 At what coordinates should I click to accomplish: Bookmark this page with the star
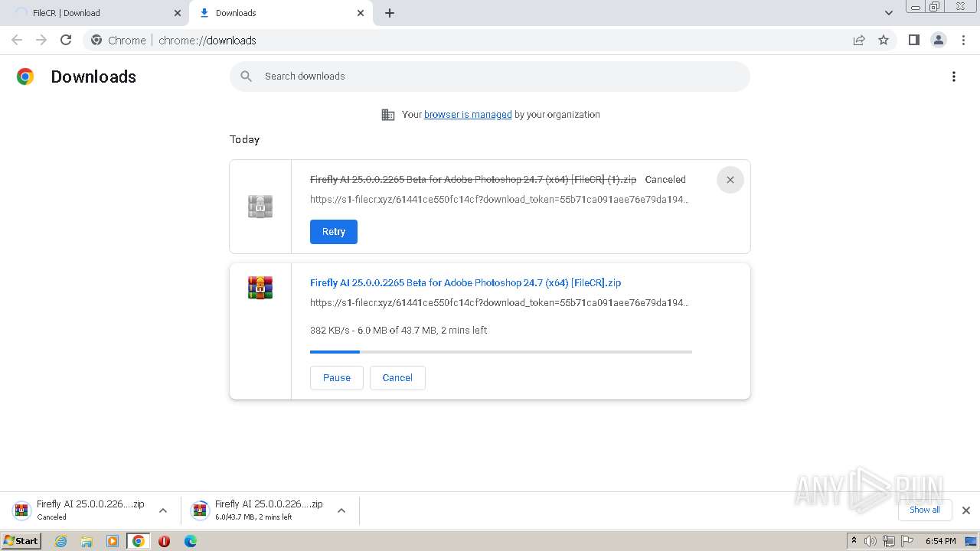[x=884, y=40]
